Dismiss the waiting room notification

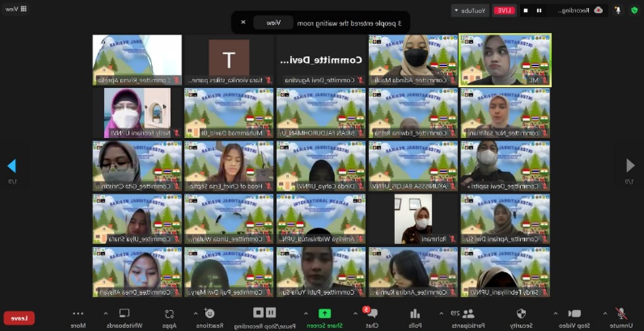(x=243, y=22)
